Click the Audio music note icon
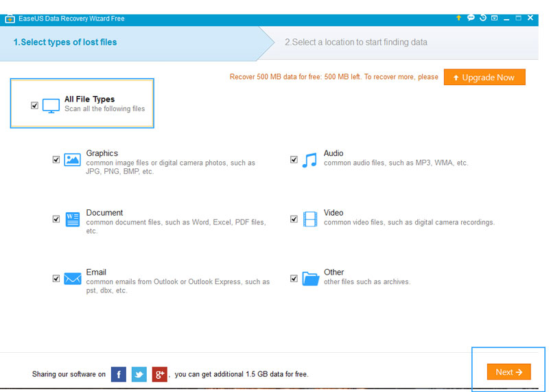 [309, 160]
